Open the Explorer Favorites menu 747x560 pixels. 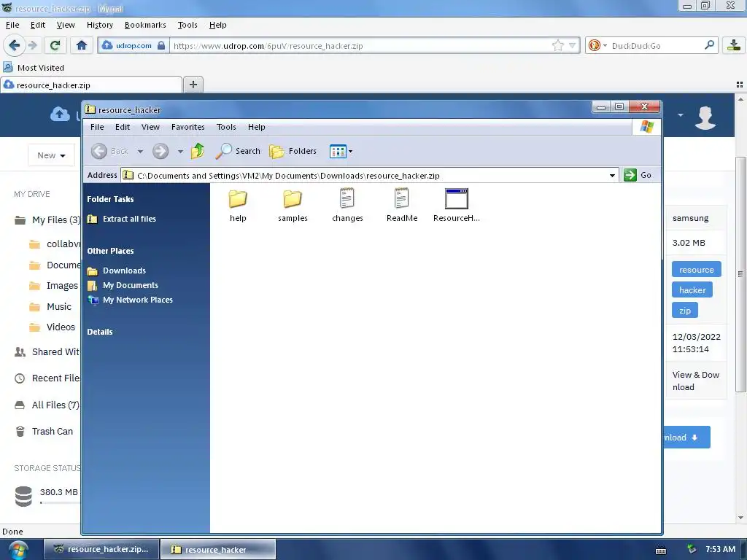pos(187,127)
